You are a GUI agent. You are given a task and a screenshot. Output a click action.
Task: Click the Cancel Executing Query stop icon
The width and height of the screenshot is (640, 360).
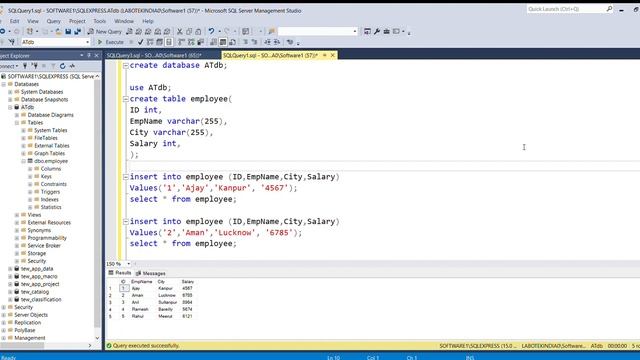131,42
